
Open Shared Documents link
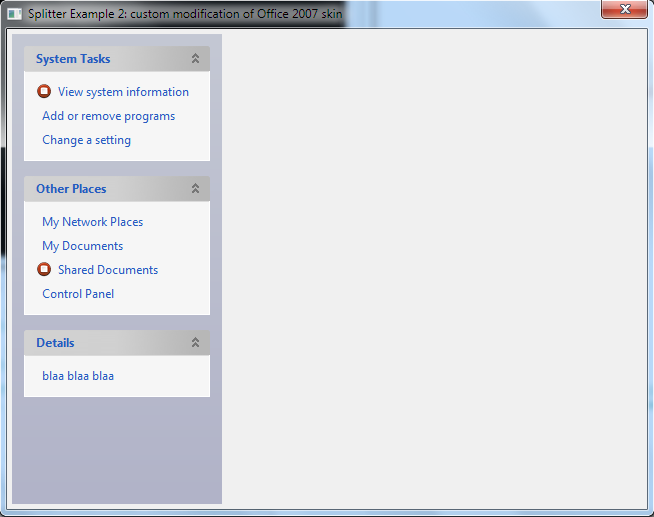[108, 270]
